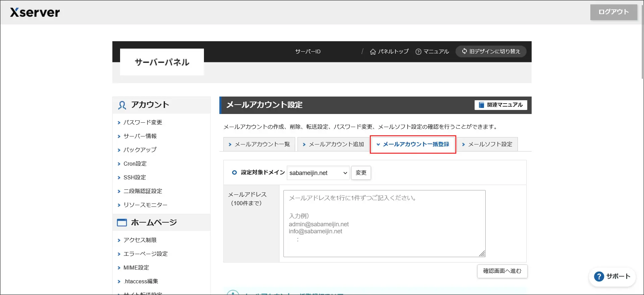Open 二段階認証設定 in sidebar
This screenshot has height=295, width=644.
click(143, 191)
